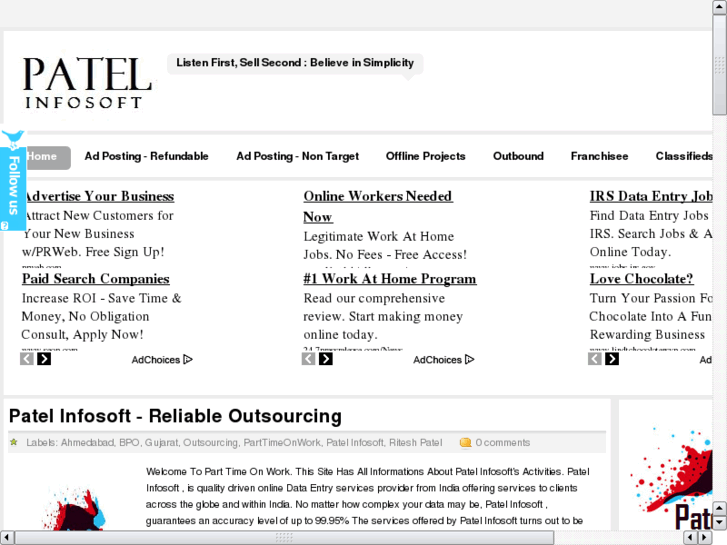Click the Outsourcing label link
Screen dimensions: 727x545
tap(210, 443)
